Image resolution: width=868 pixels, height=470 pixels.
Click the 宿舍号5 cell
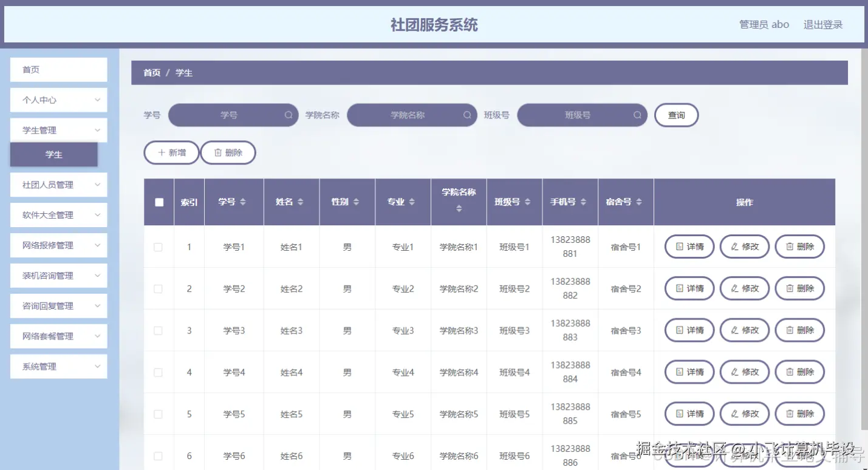pos(626,414)
